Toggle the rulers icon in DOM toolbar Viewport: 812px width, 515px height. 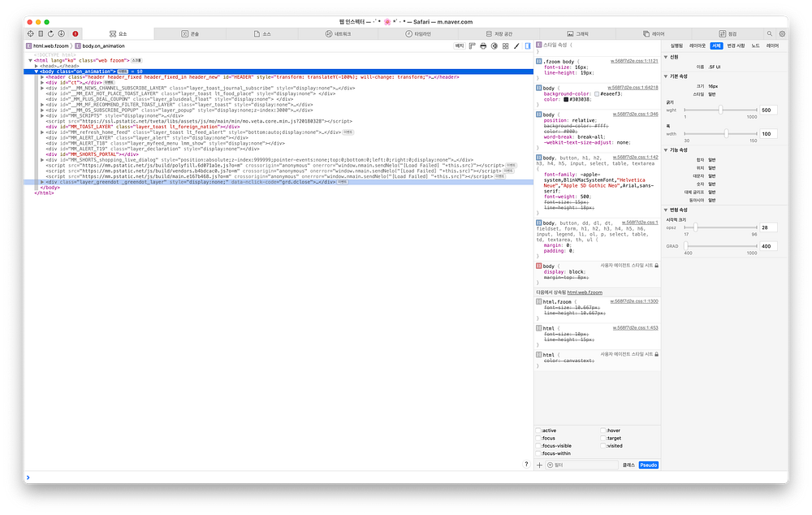pos(473,46)
